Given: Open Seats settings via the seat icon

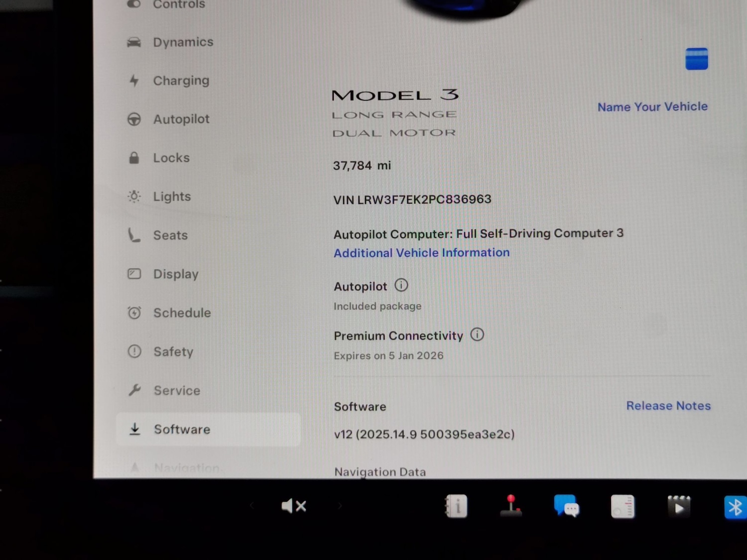Looking at the screenshot, I should (133, 235).
